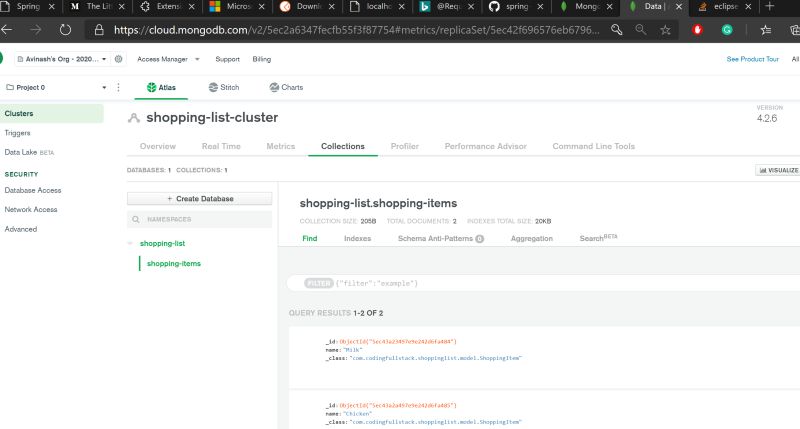Click the 4.2.6 version text
800x429 pixels.
767,118
